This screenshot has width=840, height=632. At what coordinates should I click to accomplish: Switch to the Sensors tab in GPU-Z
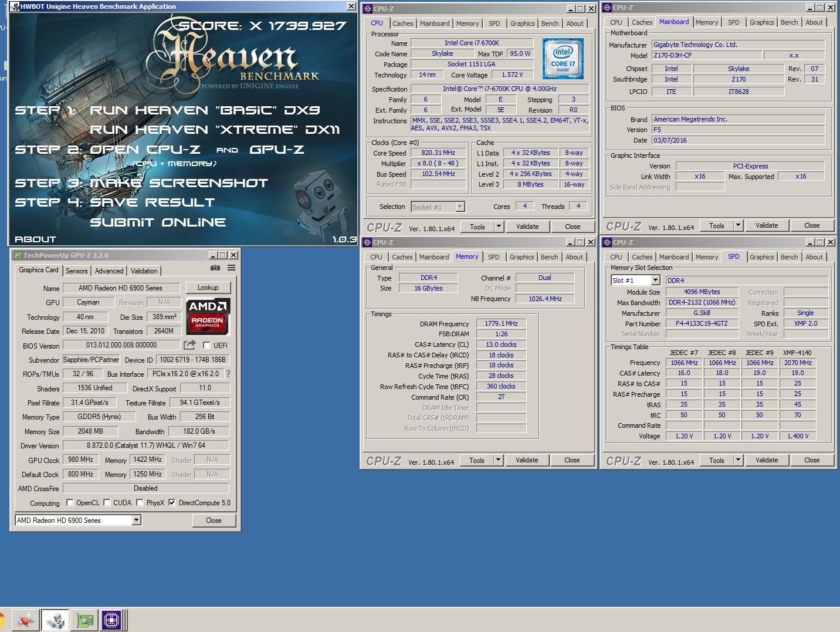[x=77, y=271]
